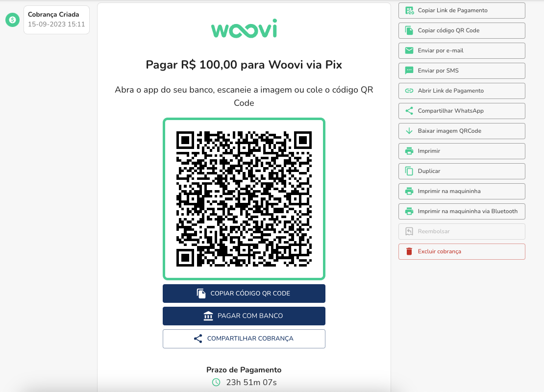Click the green dollar icon for Cobrança Criada
Screen dimensions: 544x392
(12, 20)
